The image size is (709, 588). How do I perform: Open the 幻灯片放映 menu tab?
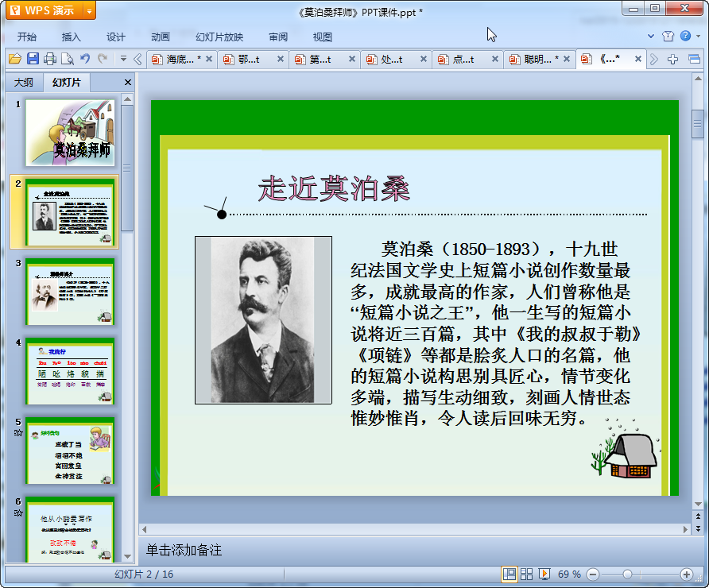tap(219, 37)
